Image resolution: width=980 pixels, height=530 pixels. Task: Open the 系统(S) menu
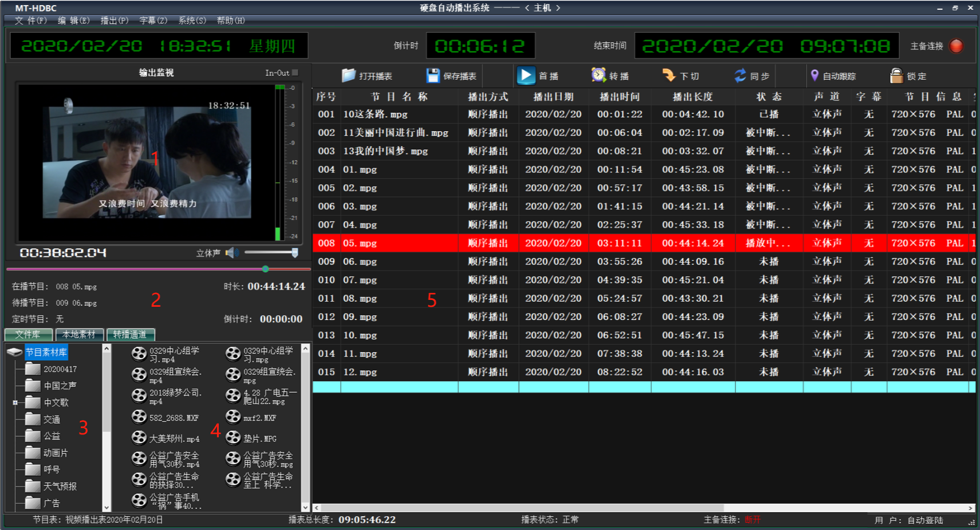[192, 21]
